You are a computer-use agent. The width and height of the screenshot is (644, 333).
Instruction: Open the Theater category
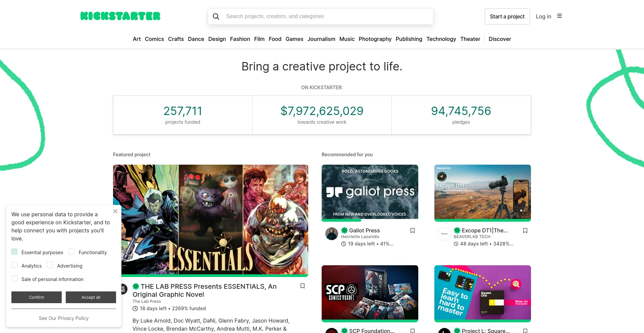tap(470, 39)
